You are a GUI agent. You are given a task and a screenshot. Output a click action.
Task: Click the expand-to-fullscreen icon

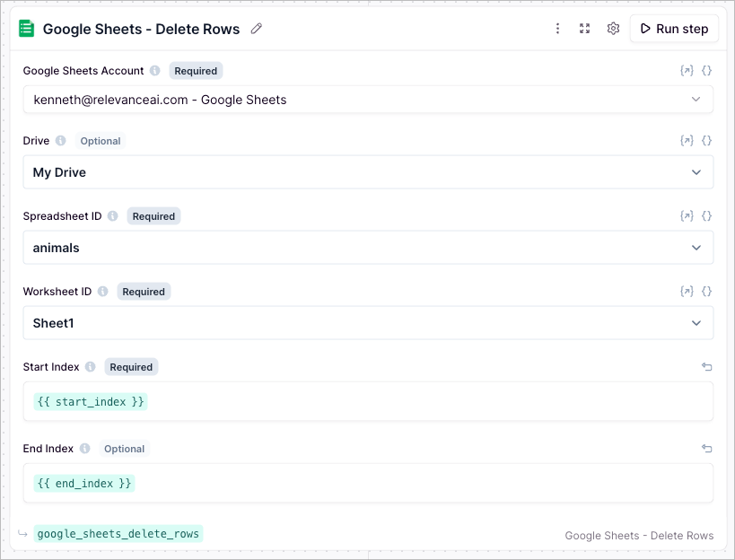(584, 28)
